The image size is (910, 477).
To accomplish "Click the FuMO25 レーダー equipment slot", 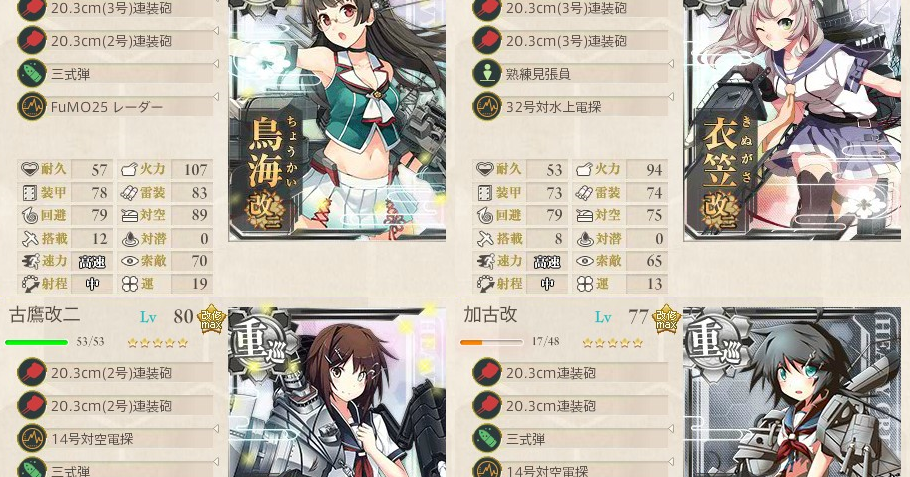I will [115, 107].
